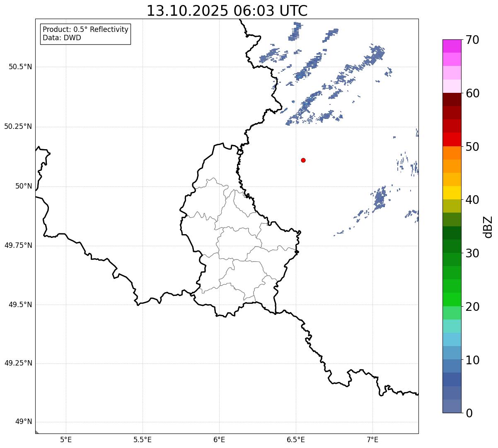Click the latitude label 50.25°N
The height and width of the screenshot is (448, 498).
pyautogui.click(x=18, y=126)
